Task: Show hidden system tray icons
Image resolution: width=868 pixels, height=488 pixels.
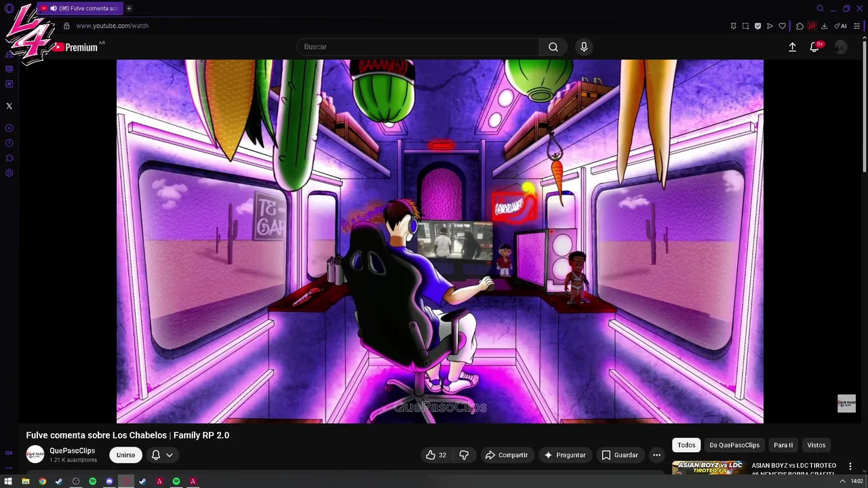Action: (842, 481)
